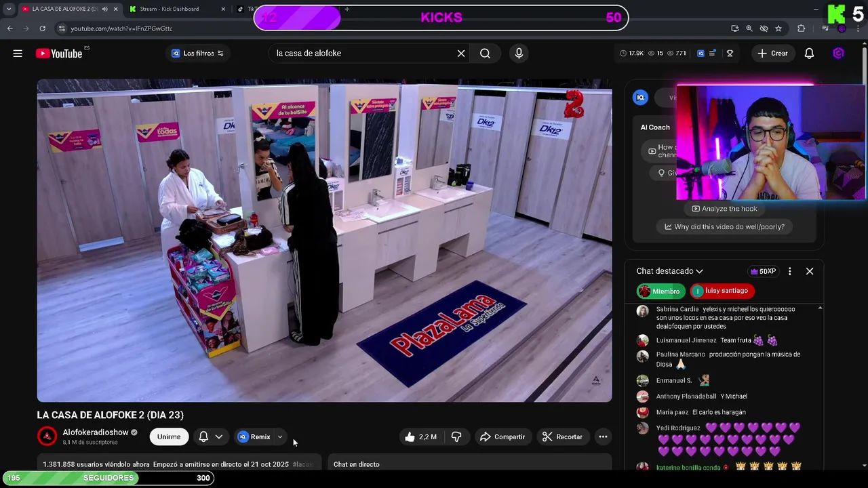Open browser extensions puzzle icon
This screenshot has height=488, width=868.
[x=801, y=28]
